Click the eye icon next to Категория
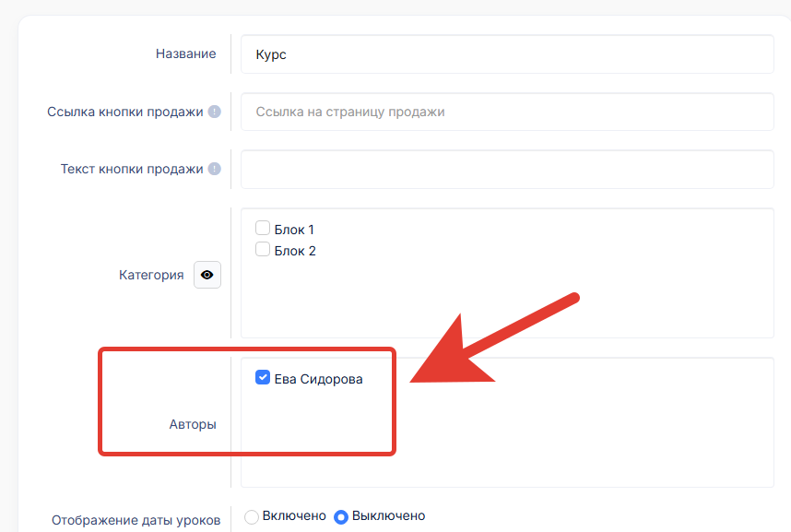The width and height of the screenshot is (791, 532). pos(207,275)
